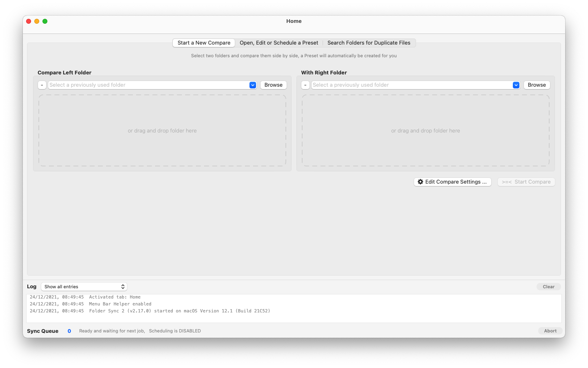Screen dimensions: 588x368
Task: Click the left folder path input field
Action: pos(148,85)
